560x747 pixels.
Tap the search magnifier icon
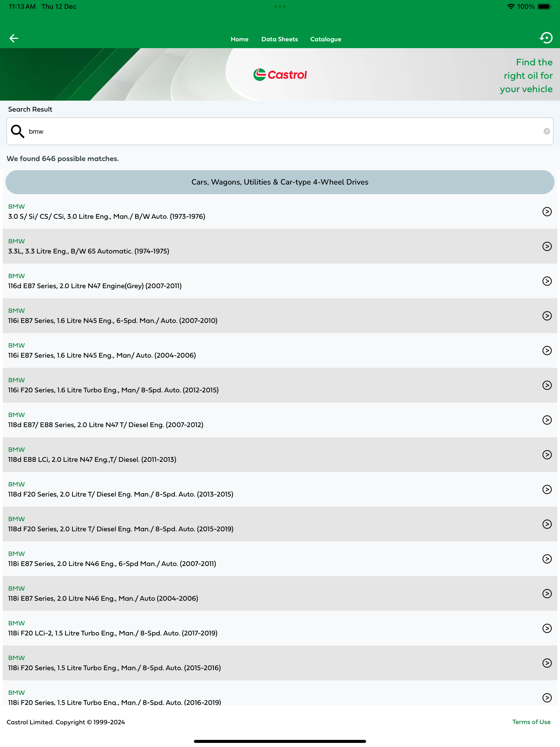tap(17, 131)
